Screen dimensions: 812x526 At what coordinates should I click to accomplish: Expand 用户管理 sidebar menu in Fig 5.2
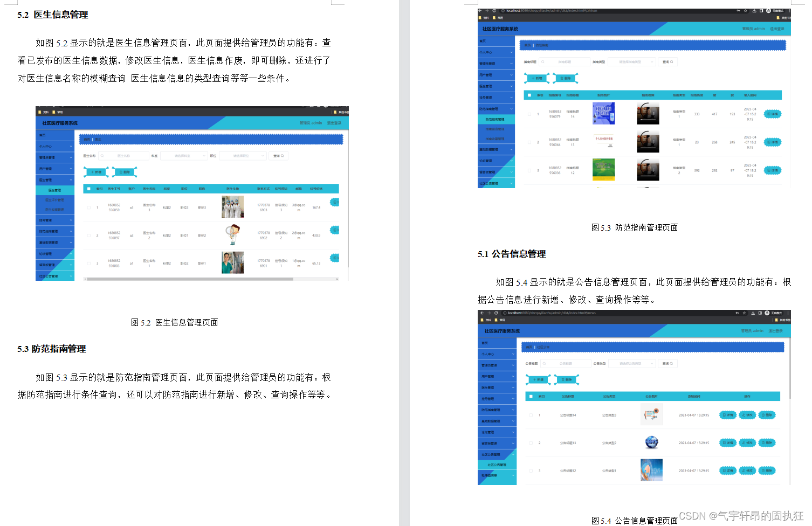pos(55,169)
